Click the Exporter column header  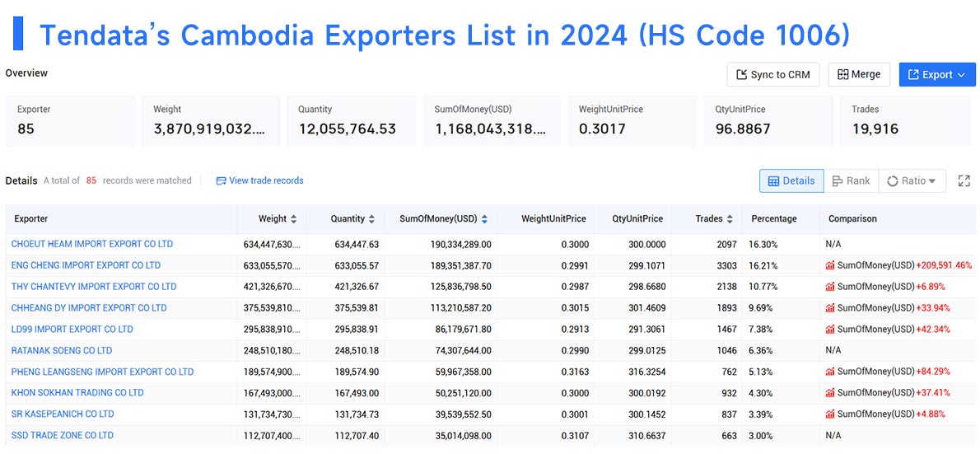31,219
